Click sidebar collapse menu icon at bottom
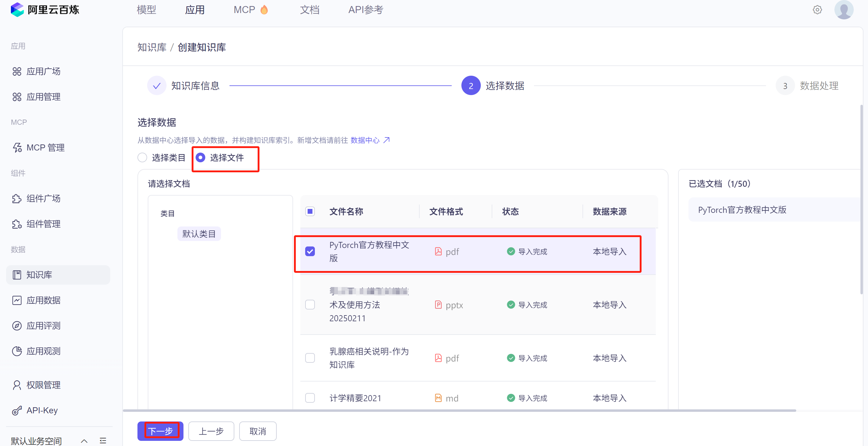 103,441
